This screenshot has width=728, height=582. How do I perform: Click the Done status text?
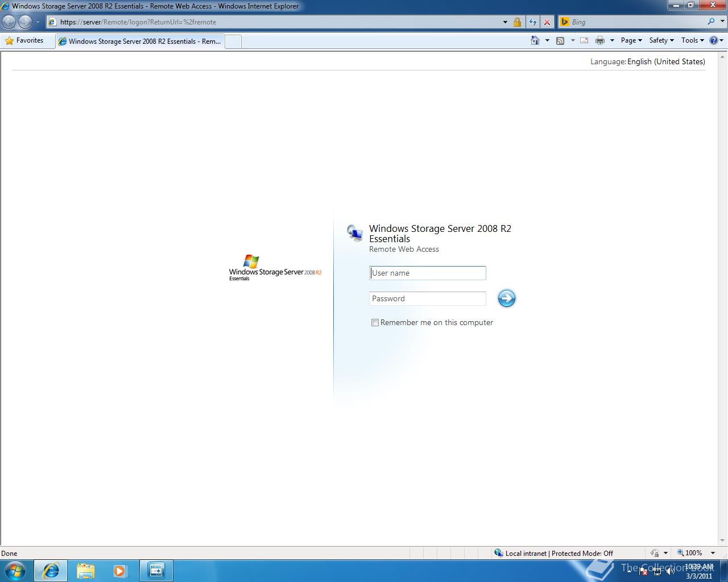pyautogui.click(x=9, y=553)
